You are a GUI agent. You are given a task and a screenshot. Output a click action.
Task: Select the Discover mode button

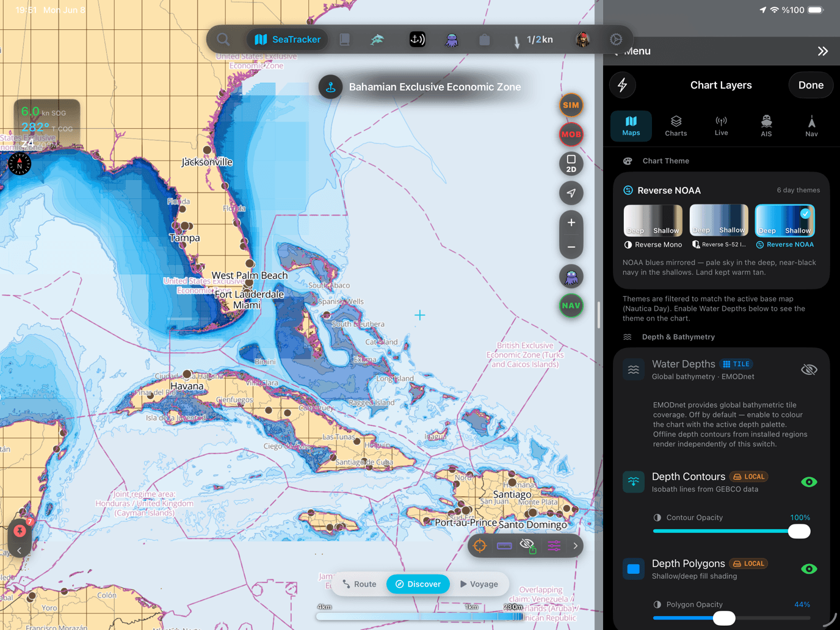418,584
